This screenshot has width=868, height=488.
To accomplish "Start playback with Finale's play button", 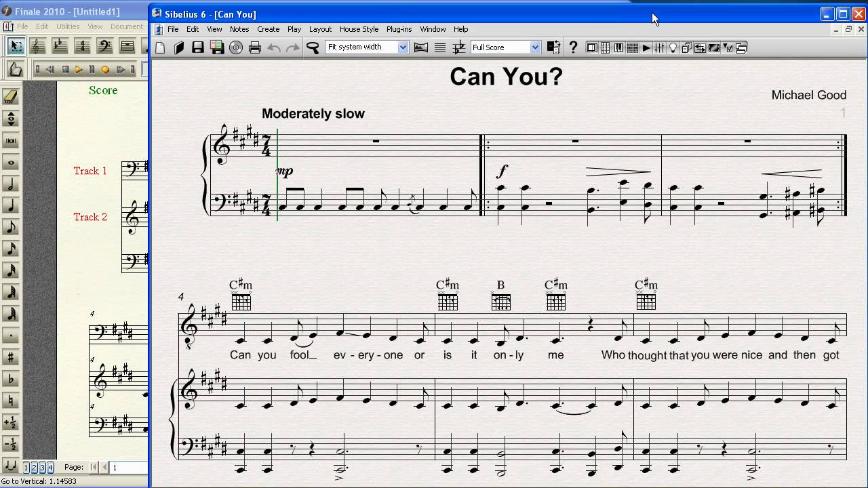I will click(79, 69).
